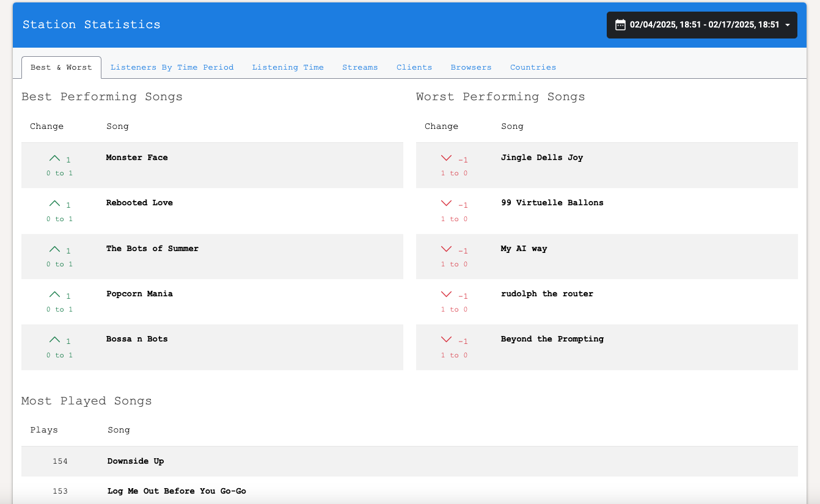Click the up arrow beside Bossa n Bots
The height and width of the screenshot is (504, 820).
[54, 340]
